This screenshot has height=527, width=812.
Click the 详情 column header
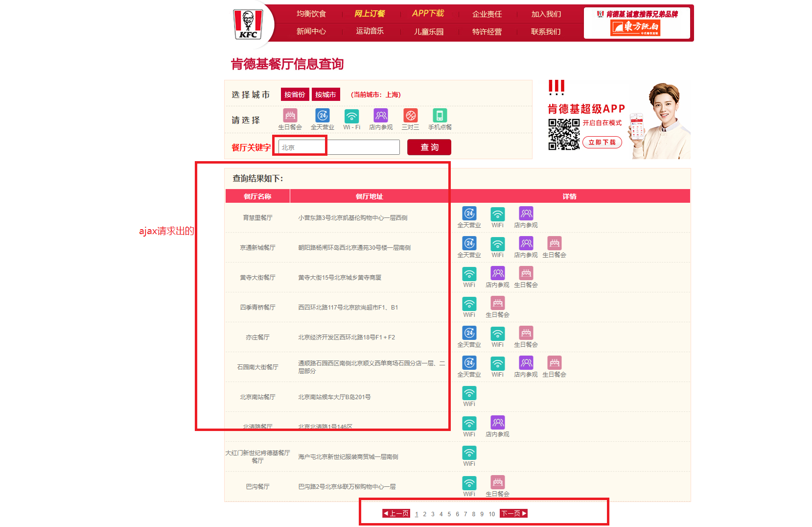[569, 196]
